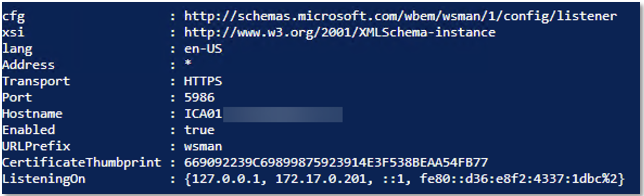644x196 pixels.
Task: Click the HTTPS transport value
Action: point(203,82)
